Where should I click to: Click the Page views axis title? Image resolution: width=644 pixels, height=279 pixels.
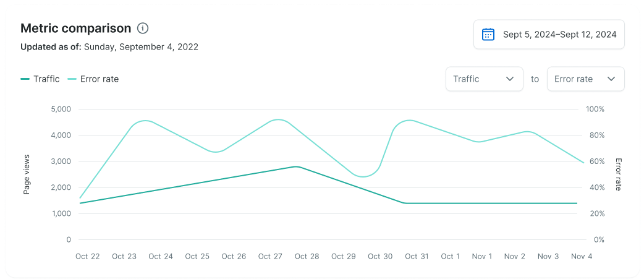pos(27,174)
